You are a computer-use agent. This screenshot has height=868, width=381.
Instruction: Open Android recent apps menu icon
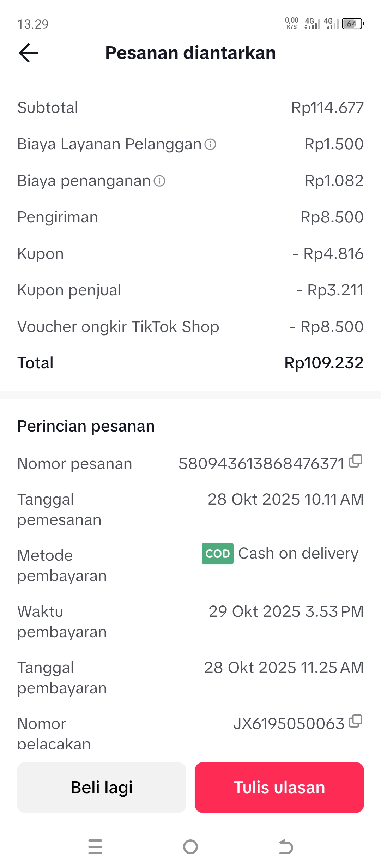pos(95,847)
